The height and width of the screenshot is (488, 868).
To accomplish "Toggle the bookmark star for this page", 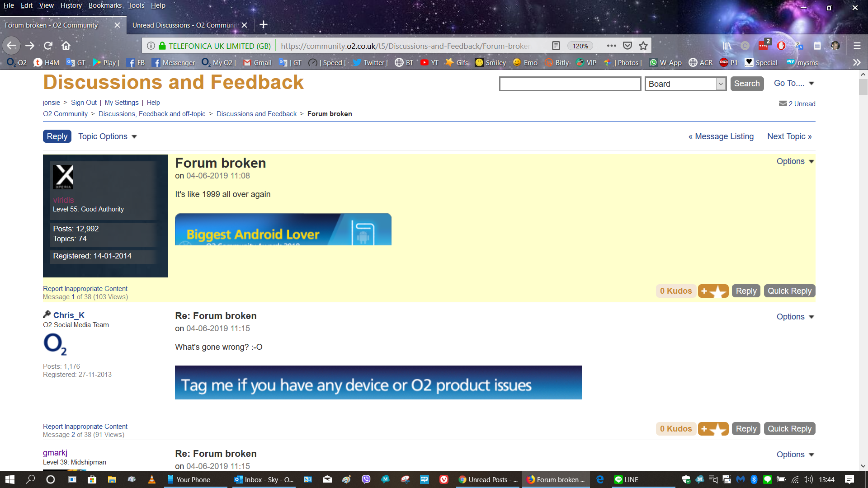I will 643,46.
